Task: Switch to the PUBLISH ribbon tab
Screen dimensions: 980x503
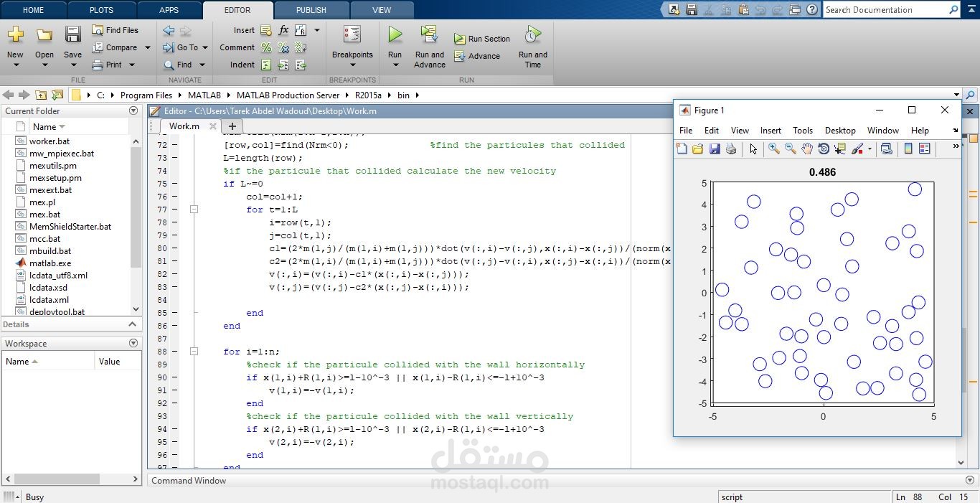Action: pyautogui.click(x=310, y=10)
